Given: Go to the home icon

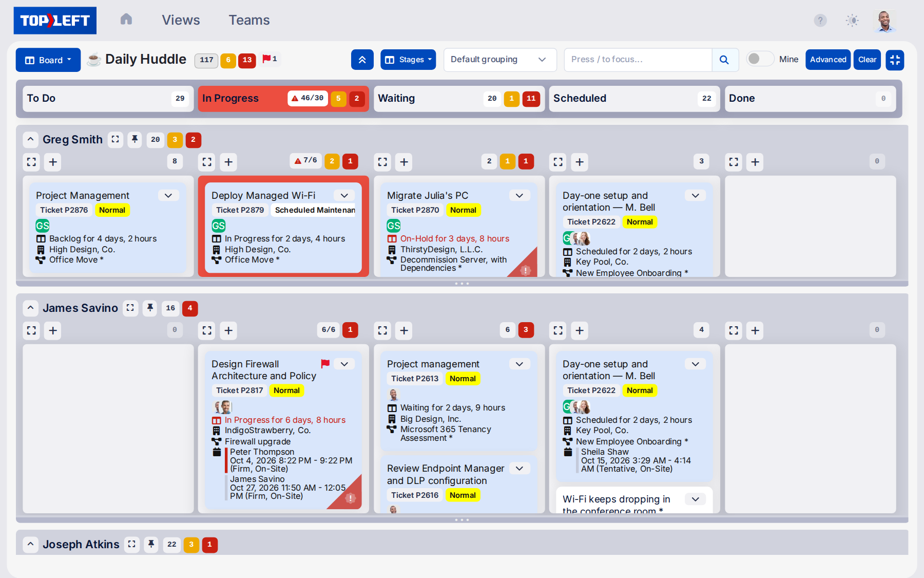Looking at the screenshot, I should (x=126, y=20).
